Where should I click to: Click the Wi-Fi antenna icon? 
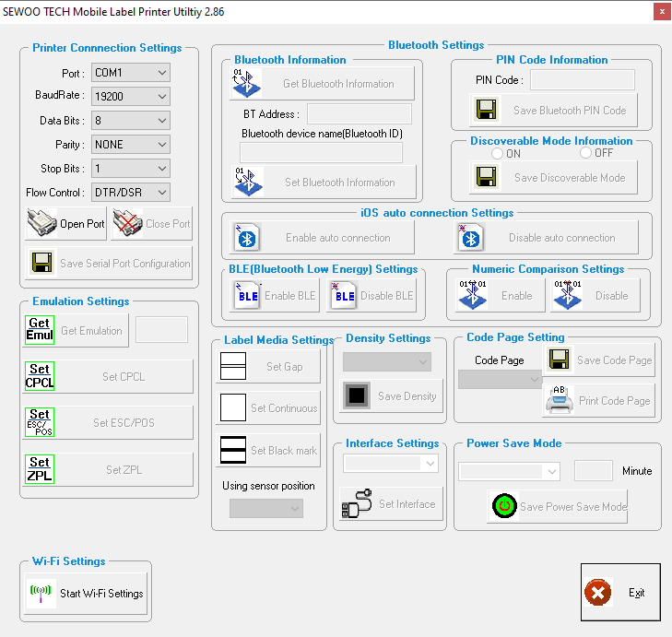pyautogui.click(x=41, y=593)
